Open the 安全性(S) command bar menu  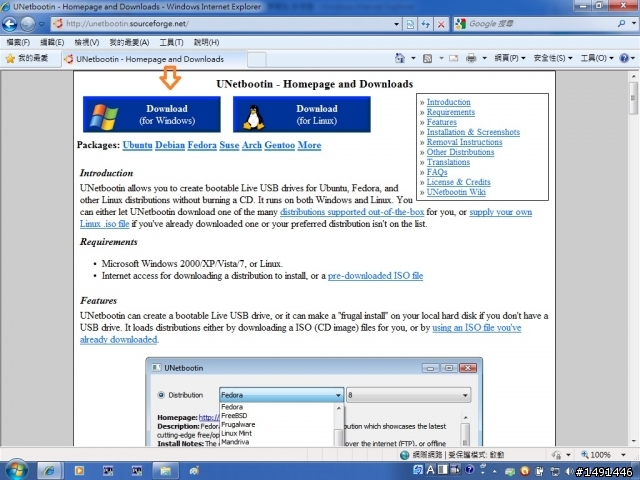pos(553,58)
